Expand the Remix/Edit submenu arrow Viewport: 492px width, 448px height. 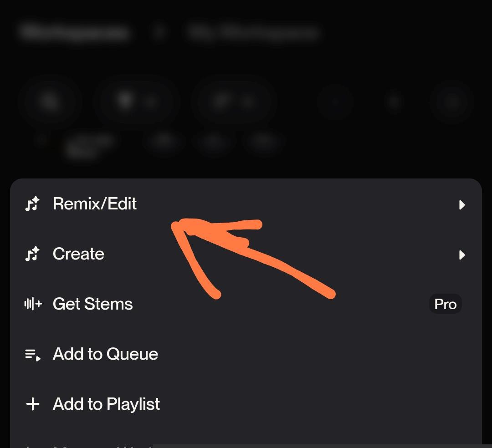tap(462, 205)
